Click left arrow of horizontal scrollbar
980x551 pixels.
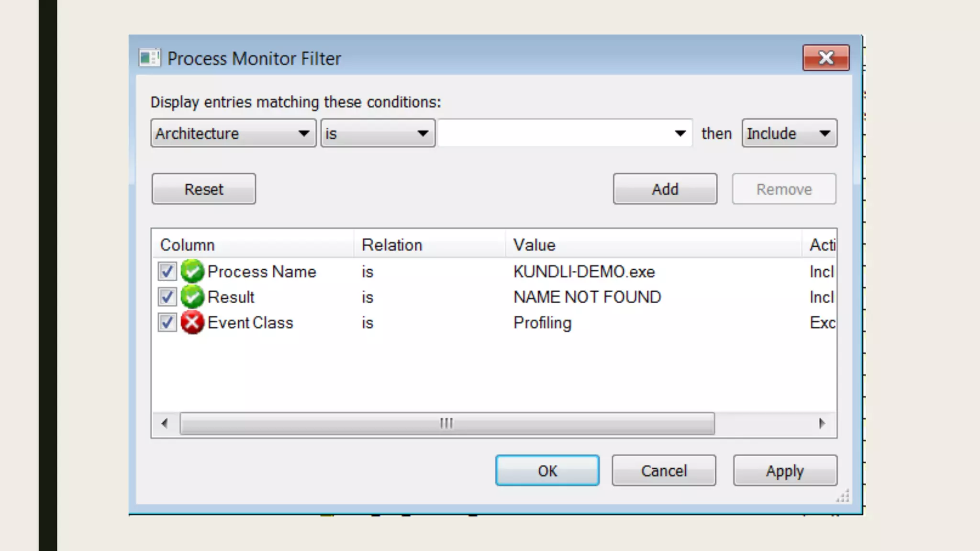click(x=165, y=423)
